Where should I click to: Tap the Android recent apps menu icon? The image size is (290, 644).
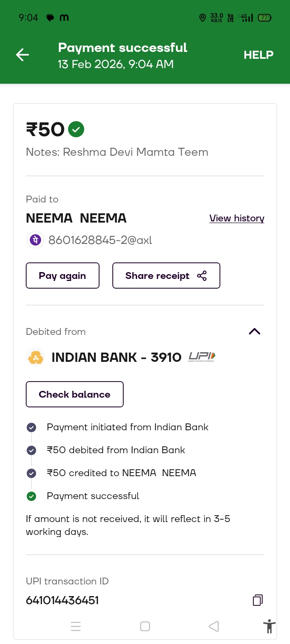tap(76, 626)
